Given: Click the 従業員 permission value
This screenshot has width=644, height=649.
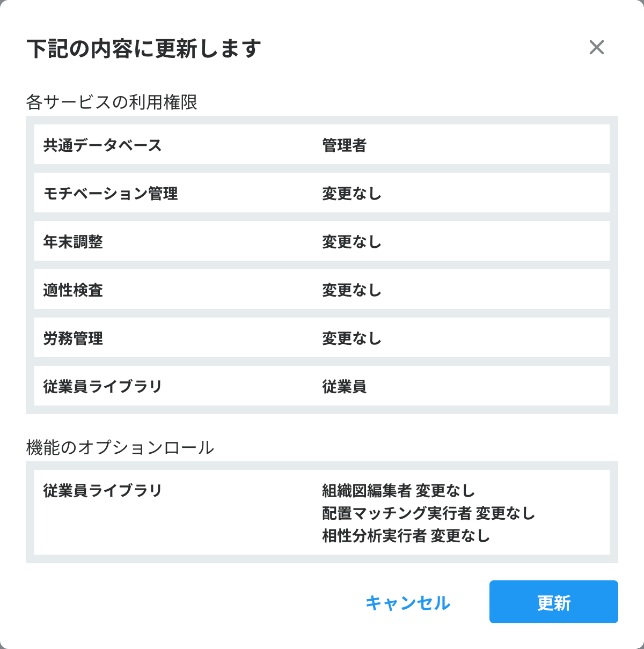Looking at the screenshot, I should point(344,387).
